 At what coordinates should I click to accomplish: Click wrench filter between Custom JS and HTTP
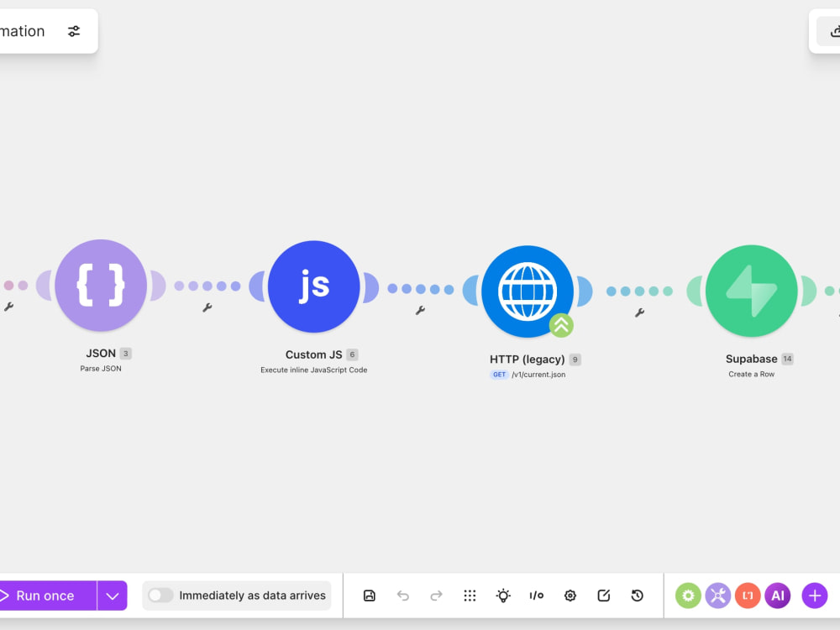click(x=421, y=310)
